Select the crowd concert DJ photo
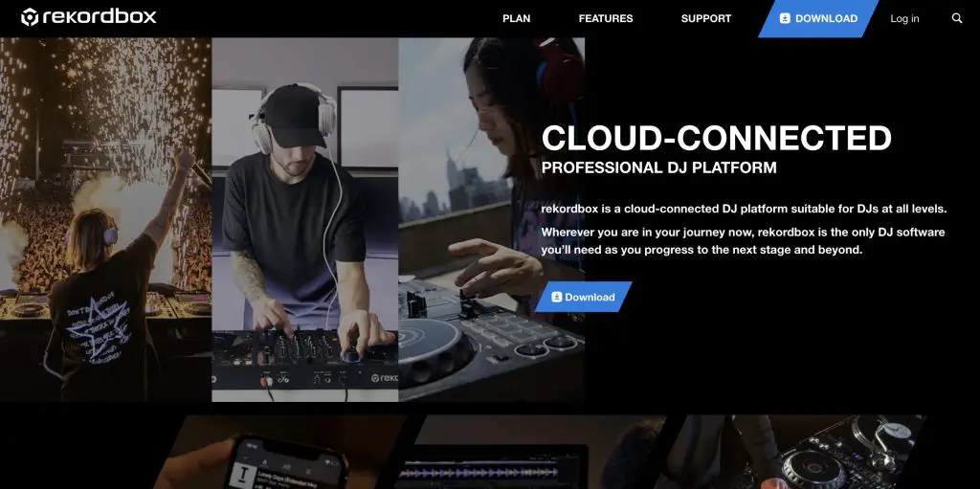 coord(105,219)
